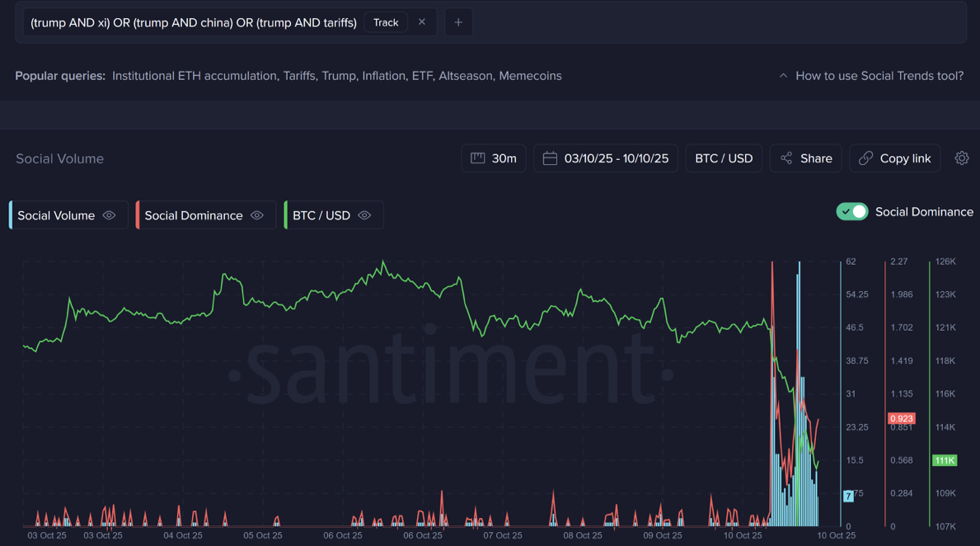Screen dimensions: 980x546
Task: Click the calendar icon beside the date range
Action: pos(550,158)
